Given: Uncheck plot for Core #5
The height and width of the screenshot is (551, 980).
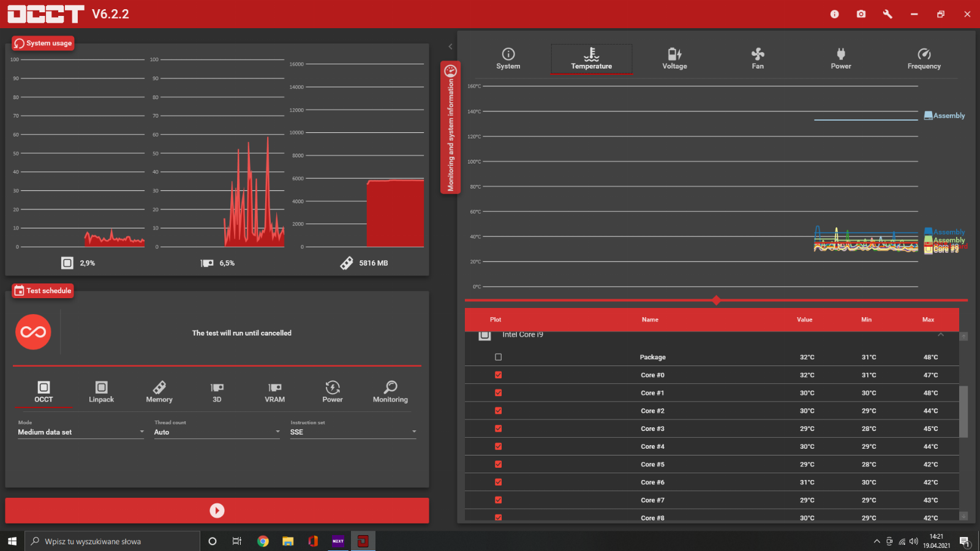Looking at the screenshot, I should [x=498, y=464].
